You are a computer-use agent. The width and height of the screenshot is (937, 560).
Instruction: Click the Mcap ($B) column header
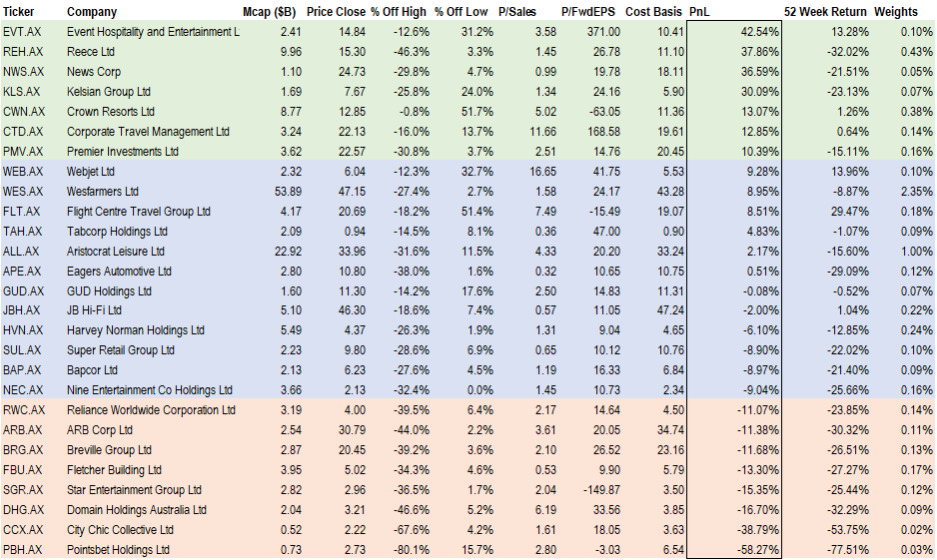[x=269, y=12]
